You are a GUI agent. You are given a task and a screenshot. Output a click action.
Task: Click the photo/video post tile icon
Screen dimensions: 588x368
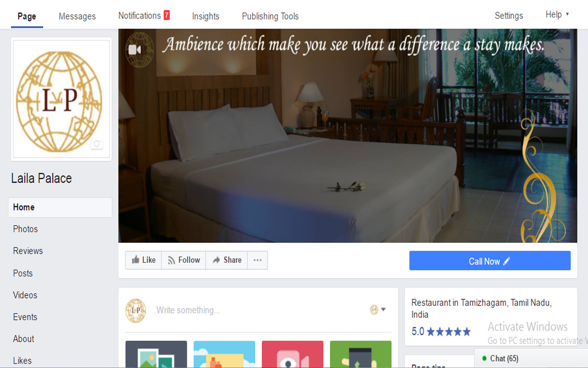[x=156, y=354]
